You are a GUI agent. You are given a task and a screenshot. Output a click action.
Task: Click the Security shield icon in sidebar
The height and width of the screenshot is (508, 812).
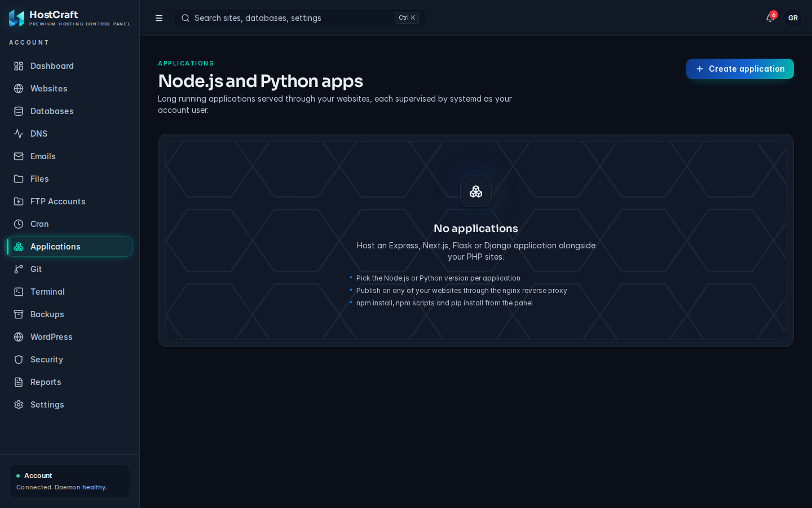tap(19, 360)
